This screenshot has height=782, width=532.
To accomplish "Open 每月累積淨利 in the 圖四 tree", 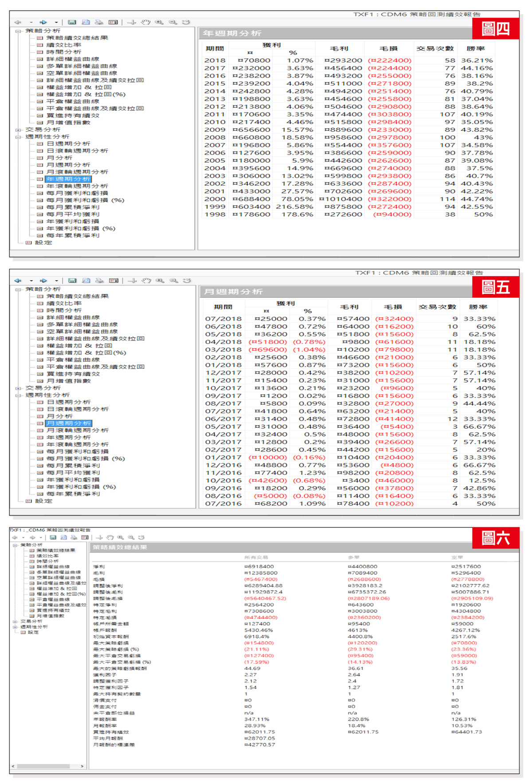I will (x=73, y=207).
